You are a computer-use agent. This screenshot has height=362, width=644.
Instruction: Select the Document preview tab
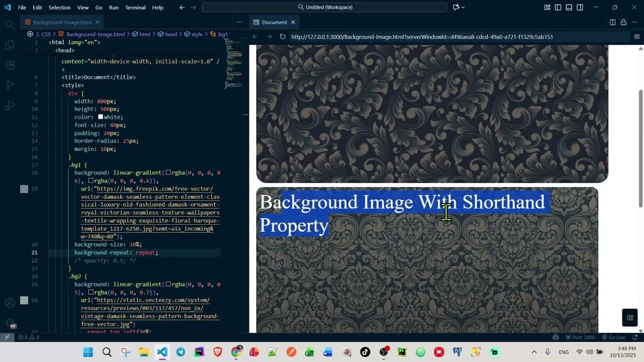[274, 22]
